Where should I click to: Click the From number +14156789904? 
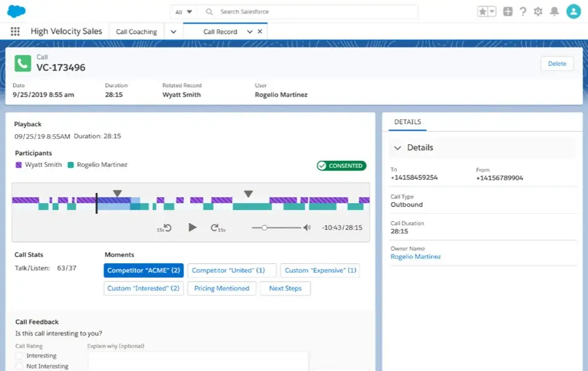point(500,178)
